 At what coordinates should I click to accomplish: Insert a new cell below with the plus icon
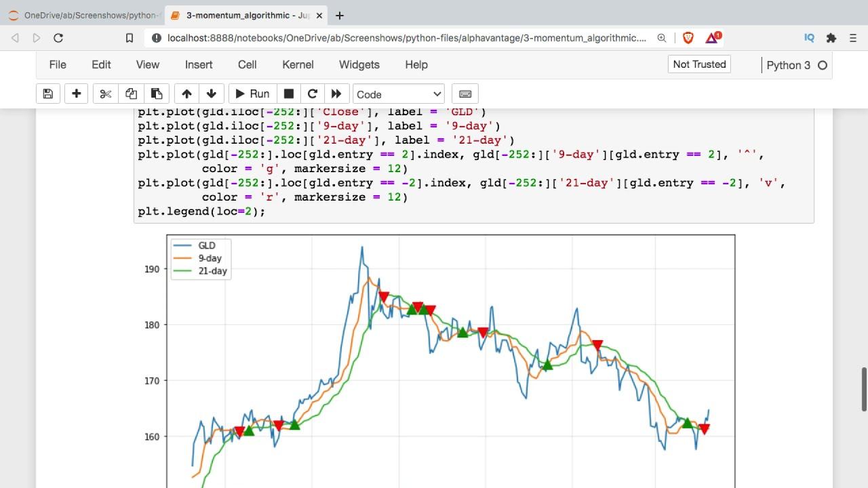coord(77,94)
